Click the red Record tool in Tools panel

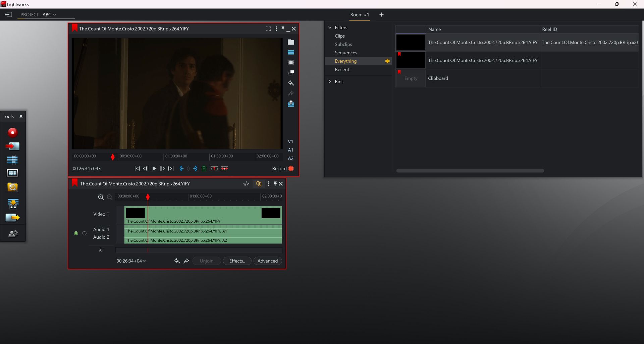point(12,132)
